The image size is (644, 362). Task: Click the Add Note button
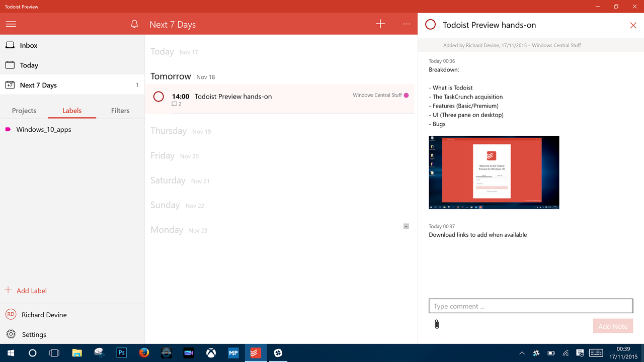coord(613,326)
